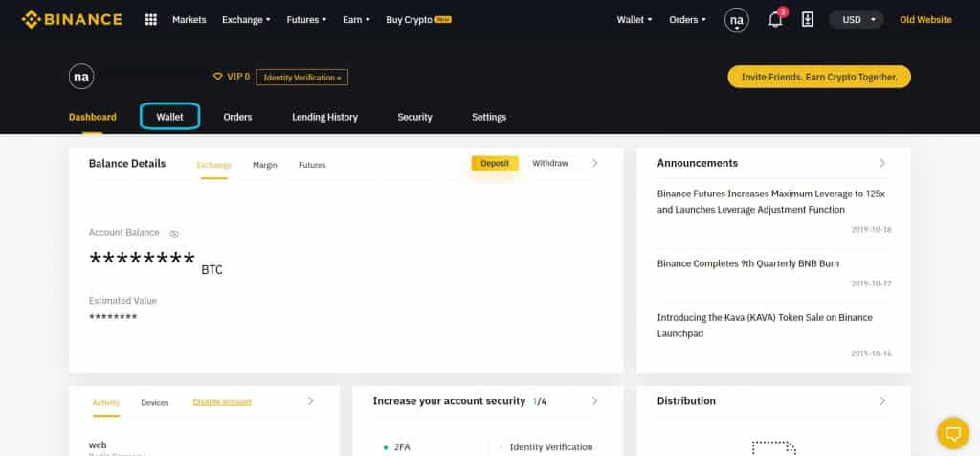Click the web activity entry
The width and height of the screenshot is (980, 456).
point(98,445)
